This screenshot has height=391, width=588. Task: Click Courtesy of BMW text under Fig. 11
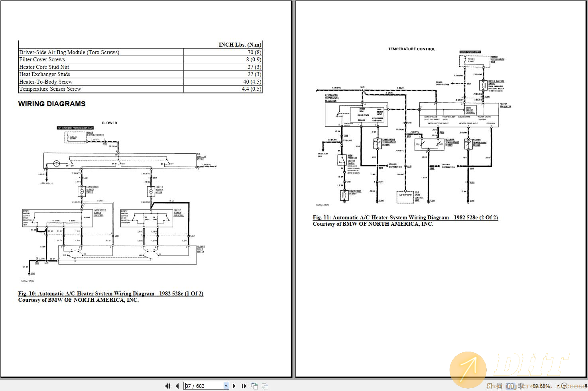373,224
